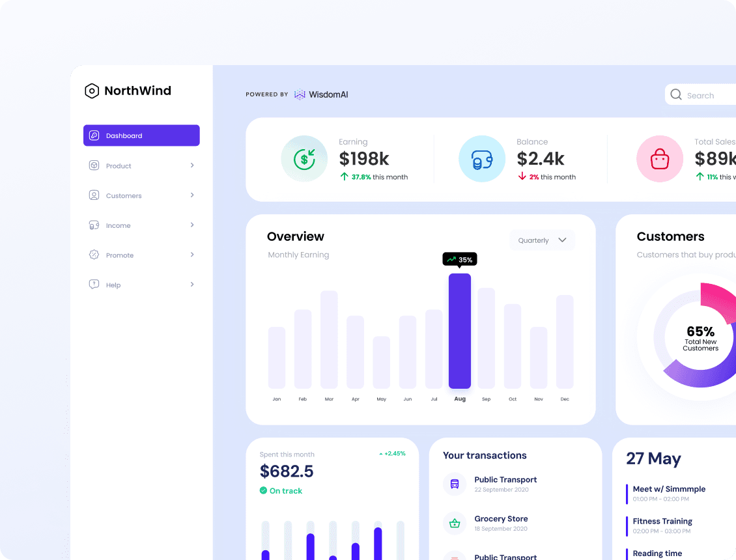The height and width of the screenshot is (560, 736).
Task: Open the Customers menu item
Action: (141, 195)
